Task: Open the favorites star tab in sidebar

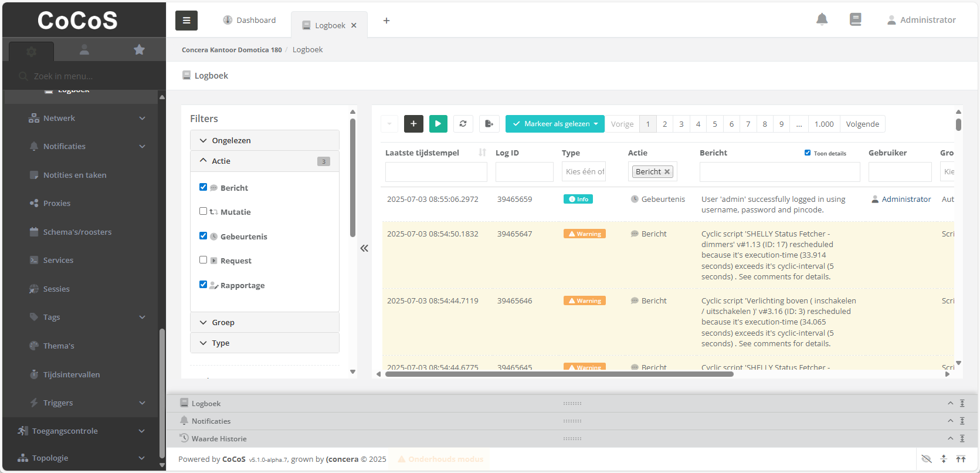Action: pyautogui.click(x=139, y=50)
